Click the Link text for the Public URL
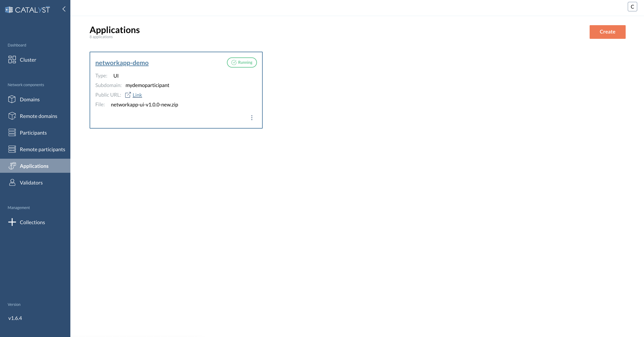The image size is (644, 337). [137, 95]
